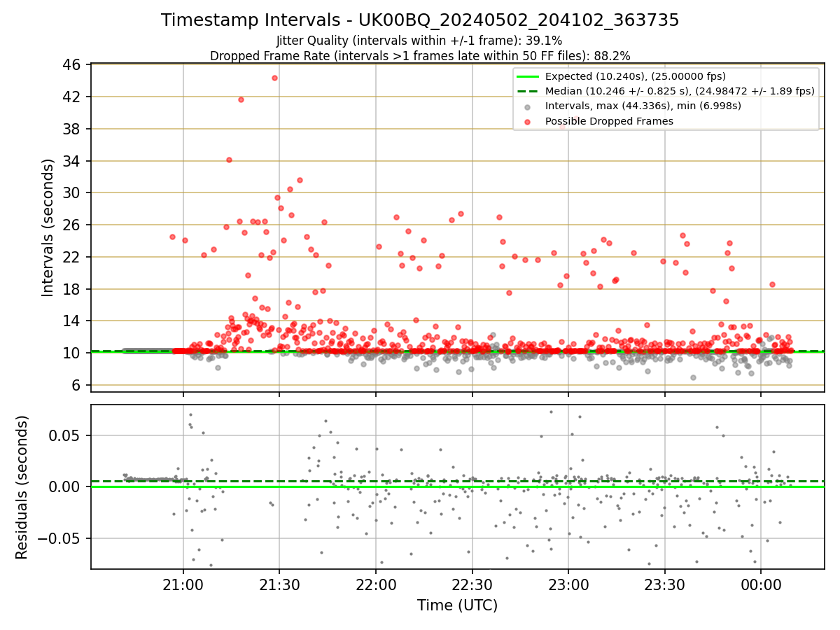Click the red dot marker in legend

coord(527,122)
